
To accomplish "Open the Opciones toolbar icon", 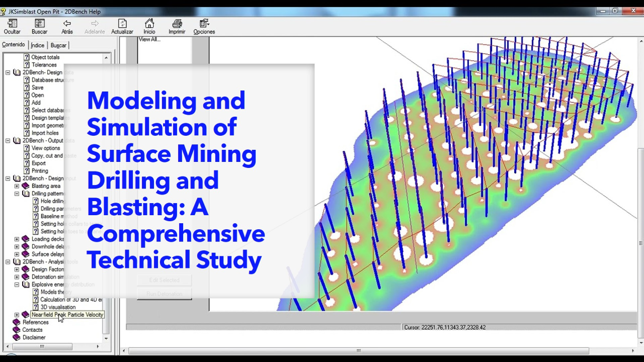I will (204, 23).
